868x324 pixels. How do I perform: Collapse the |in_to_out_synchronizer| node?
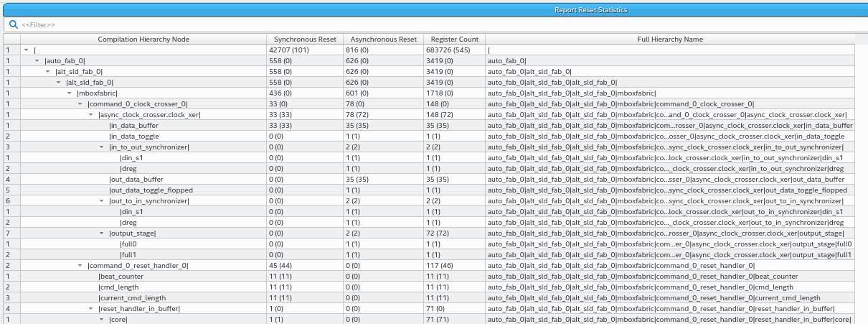click(x=101, y=147)
